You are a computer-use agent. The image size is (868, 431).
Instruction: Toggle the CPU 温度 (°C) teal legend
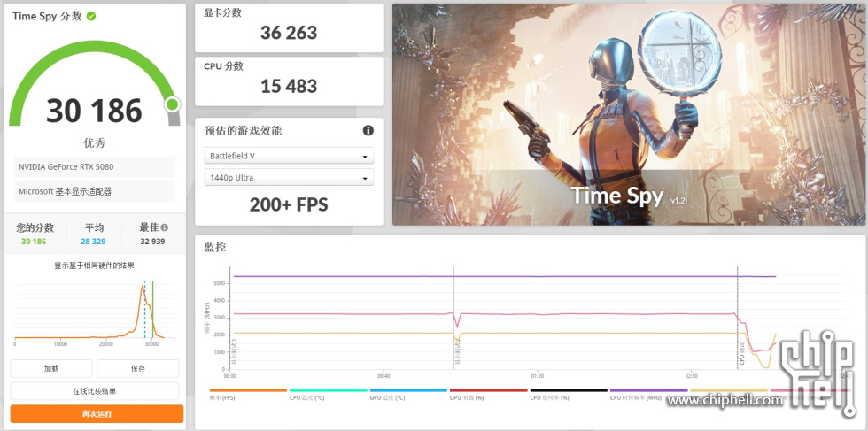pyautogui.click(x=329, y=394)
